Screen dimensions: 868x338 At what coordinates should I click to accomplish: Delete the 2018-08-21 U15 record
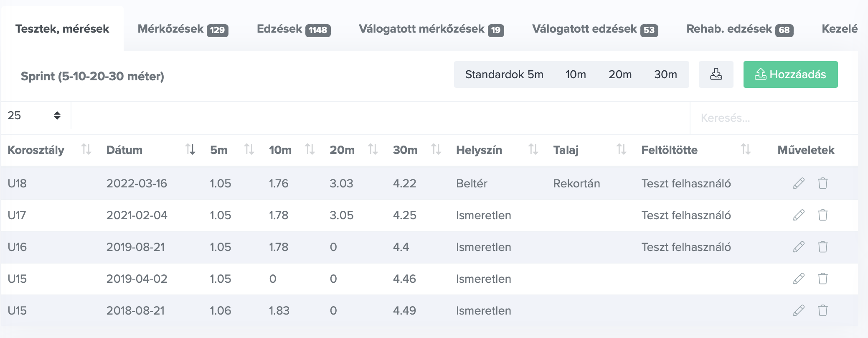click(x=822, y=310)
